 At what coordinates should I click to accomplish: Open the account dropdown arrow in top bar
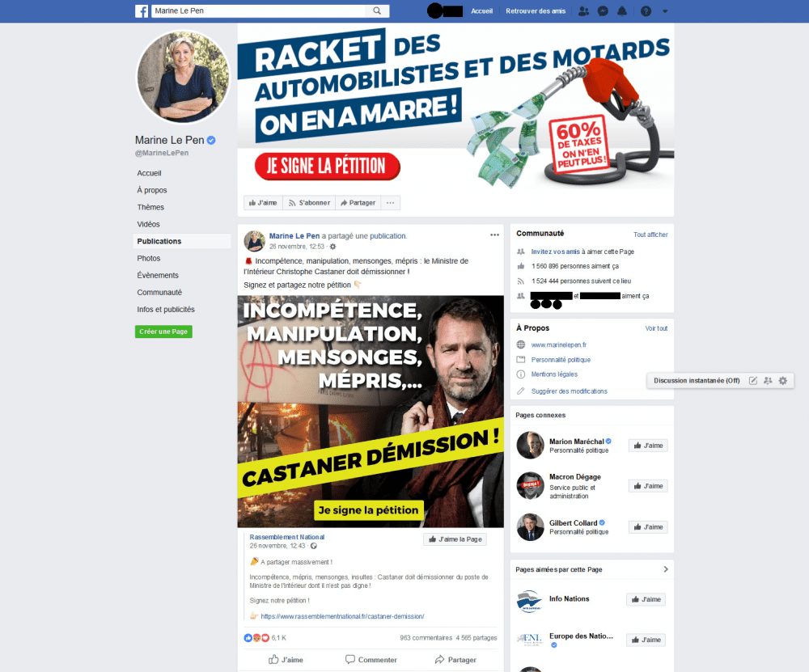click(665, 11)
